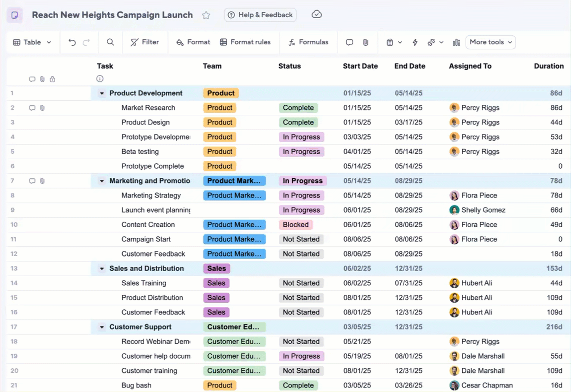Collapse the Product Development group
Screen dimensions: 571x392
coord(101,93)
